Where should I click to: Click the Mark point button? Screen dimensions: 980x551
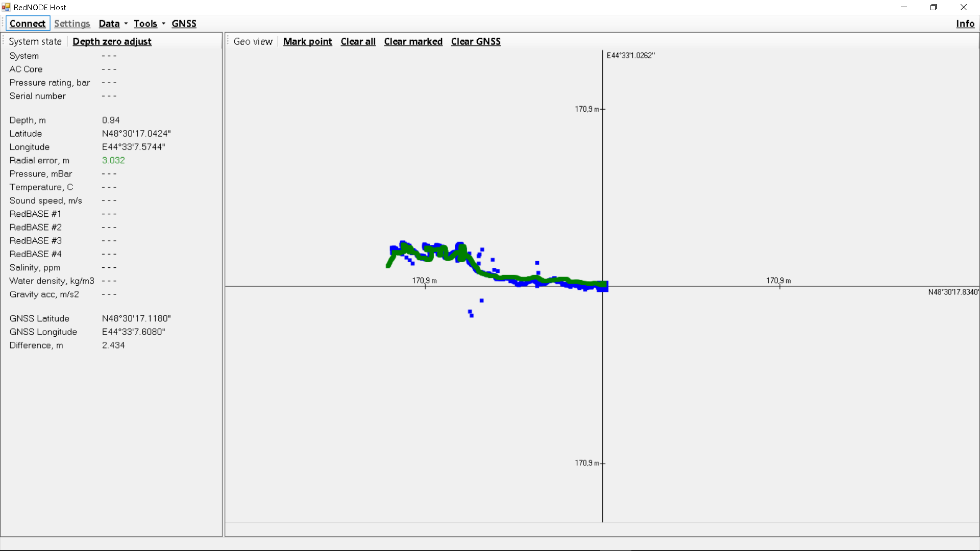pyautogui.click(x=307, y=41)
